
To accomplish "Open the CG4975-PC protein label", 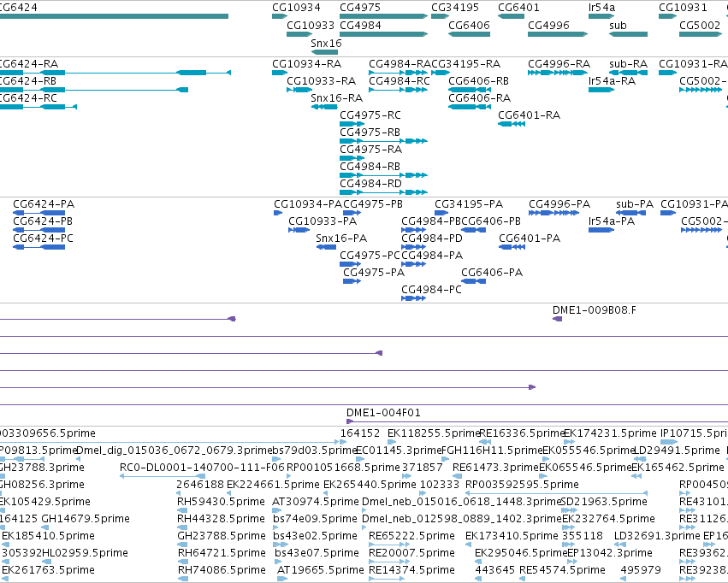I will 370,256.
